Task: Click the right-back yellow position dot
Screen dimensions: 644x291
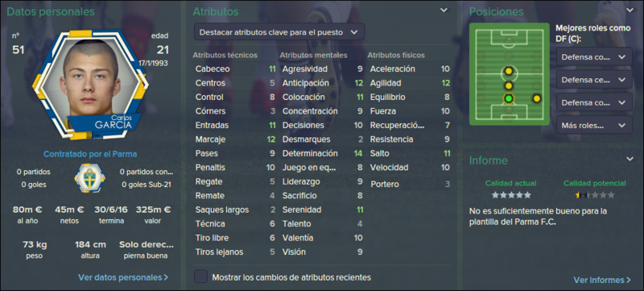Action: click(536, 98)
